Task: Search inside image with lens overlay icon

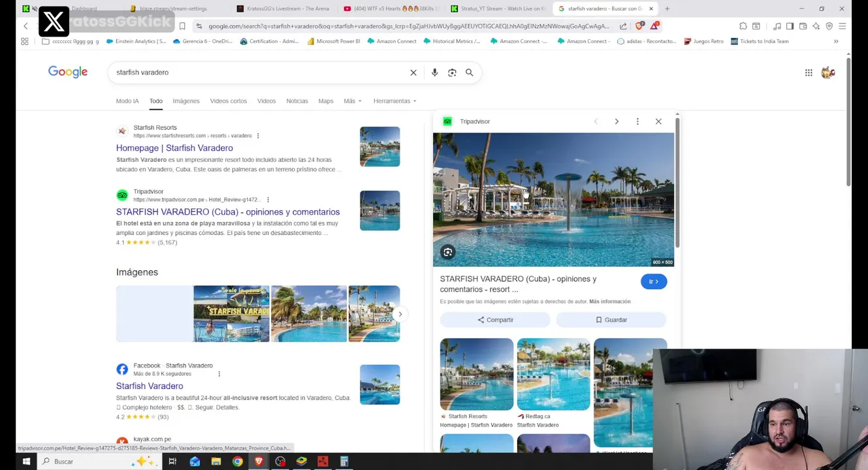Action: (x=448, y=252)
